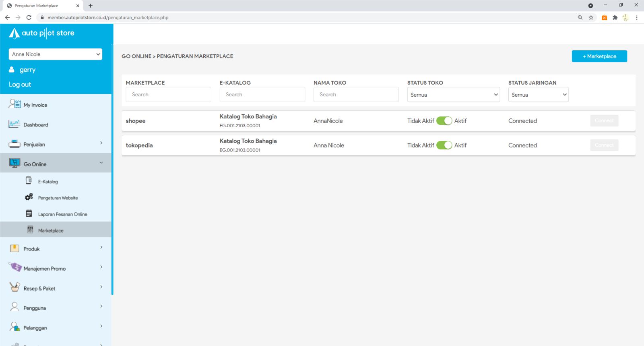Click the Nama Toko search field
644x346 pixels.
356,95
